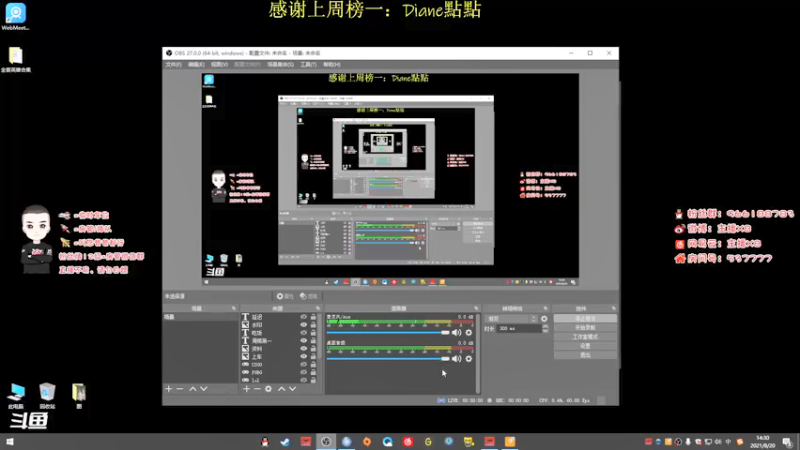800x450 pixels.
Task: Open the 编辑(E) menu in OBS
Action: click(196, 64)
